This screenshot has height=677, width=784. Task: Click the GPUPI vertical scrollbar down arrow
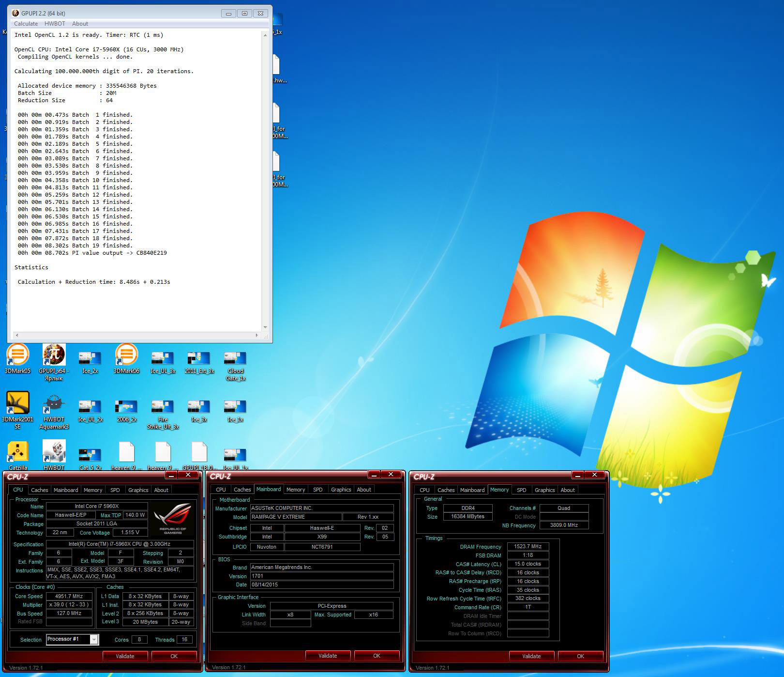click(265, 327)
